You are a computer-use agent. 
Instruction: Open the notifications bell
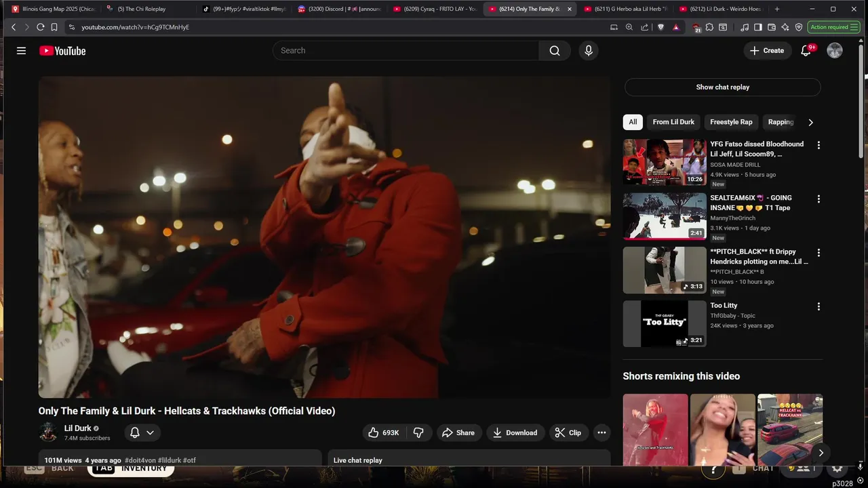(x=806, y=51)
